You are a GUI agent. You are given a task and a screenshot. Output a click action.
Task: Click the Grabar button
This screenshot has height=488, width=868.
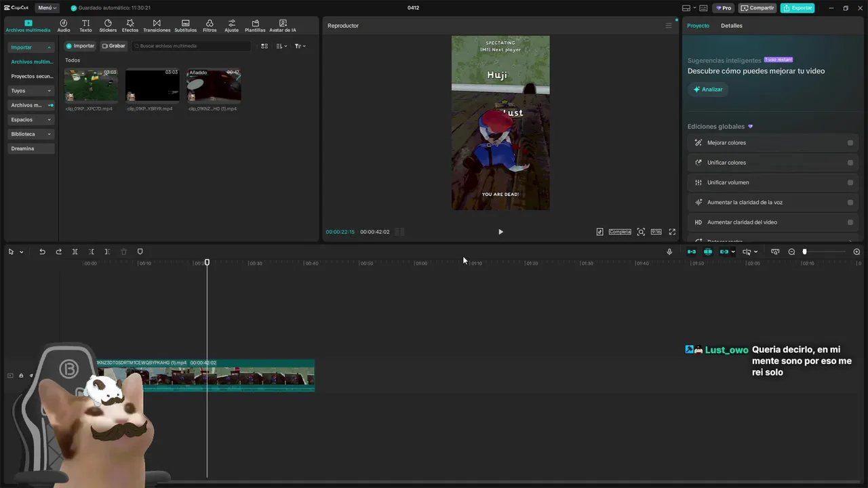click(113, 46)
